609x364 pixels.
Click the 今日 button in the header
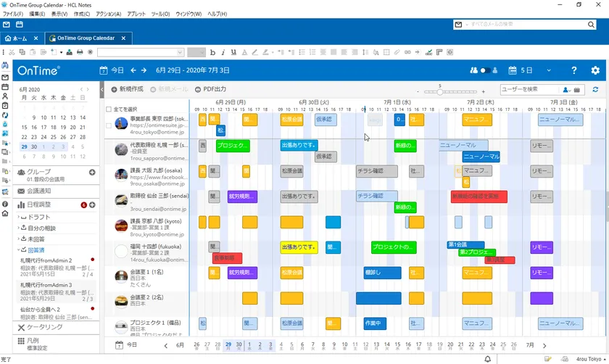[x=117, y=70]
